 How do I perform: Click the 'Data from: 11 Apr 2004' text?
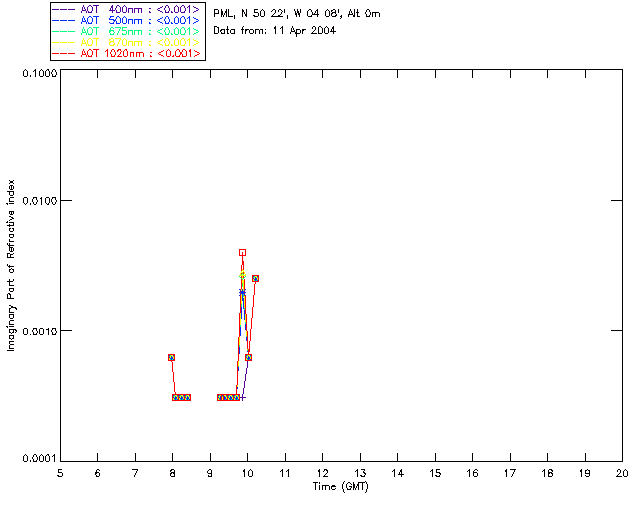point(274,31)
